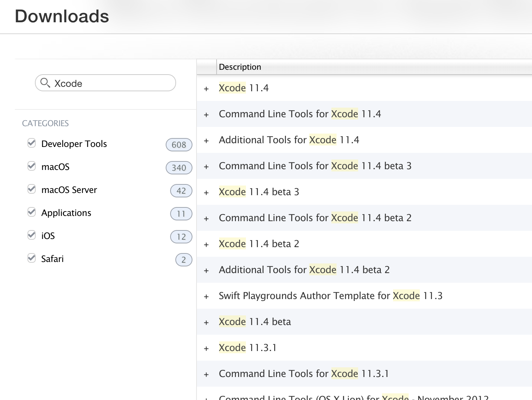
Task: Sort by the Description column header
Action: (374, 67)
